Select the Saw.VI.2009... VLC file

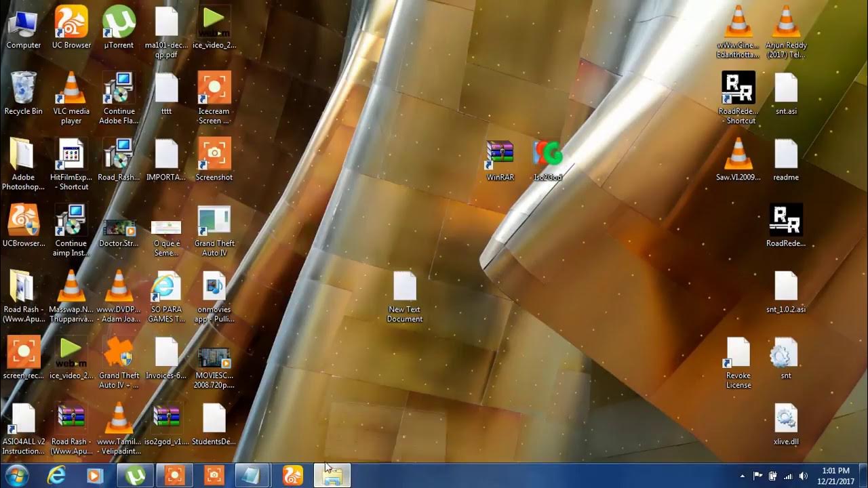coord(738,161)
